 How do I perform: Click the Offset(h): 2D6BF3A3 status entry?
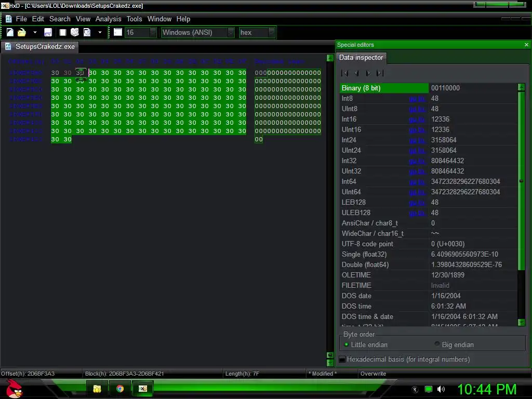(x=28, y=374)
